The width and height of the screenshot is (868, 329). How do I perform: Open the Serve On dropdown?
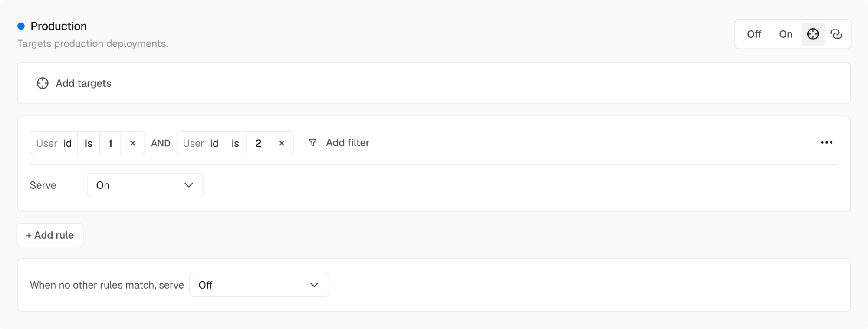click(x=145, y=185)
